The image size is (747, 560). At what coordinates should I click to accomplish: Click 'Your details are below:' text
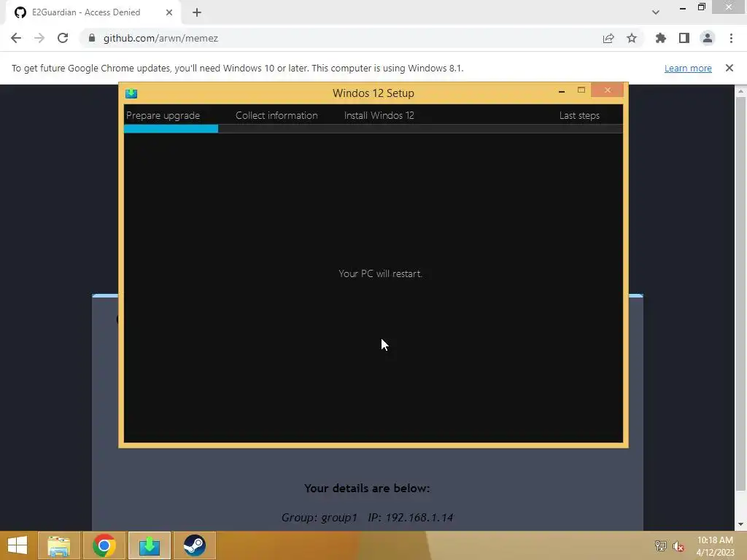pos(367,489)
